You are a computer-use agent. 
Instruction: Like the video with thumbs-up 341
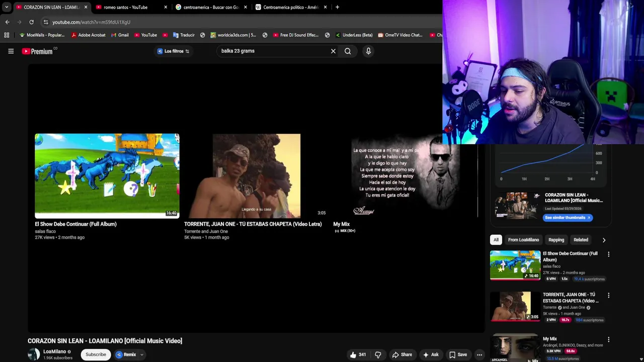pyautogui.click(x=358, y=354)
